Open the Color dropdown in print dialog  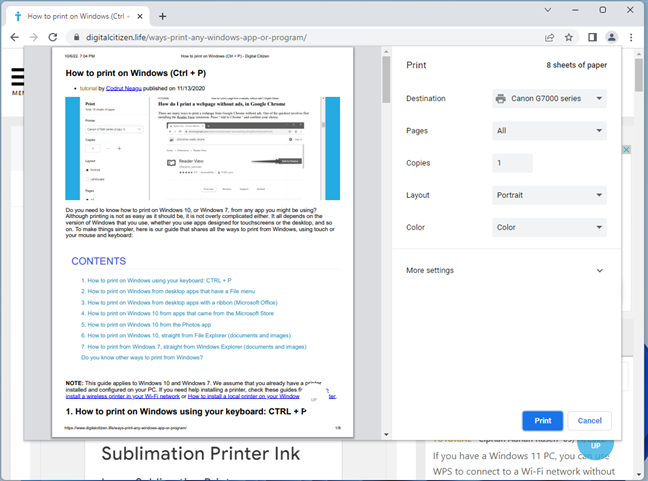click(x=549, y=227)
